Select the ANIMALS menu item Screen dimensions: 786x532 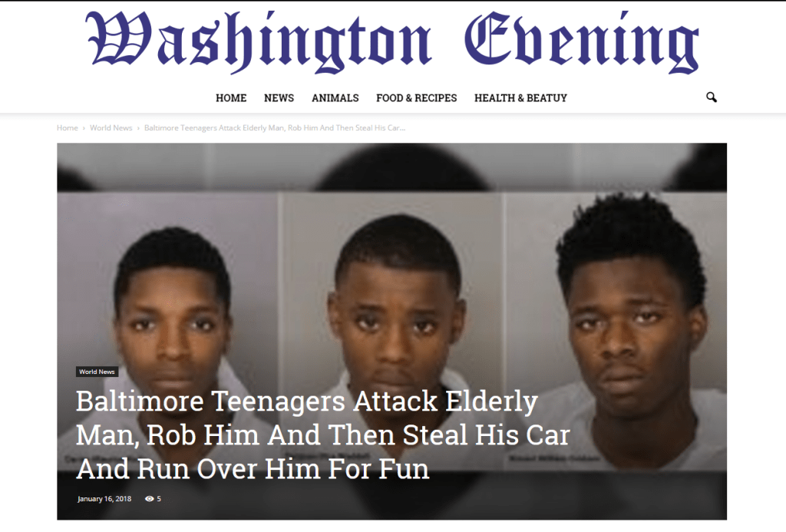tap(335, 97)
